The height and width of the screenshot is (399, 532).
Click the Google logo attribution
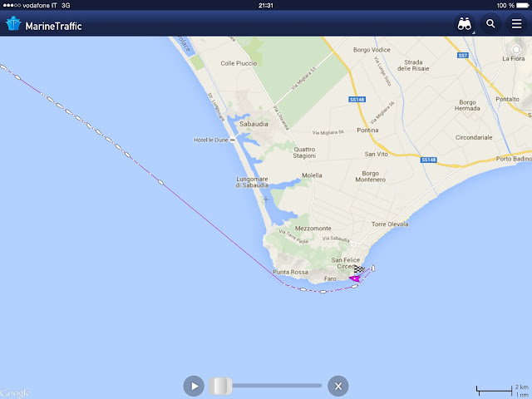coord(15,393)
